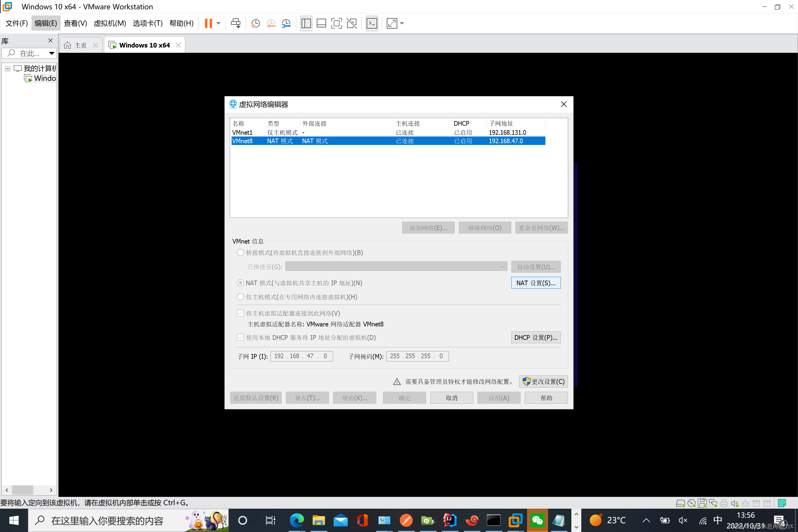Image resolution: width=798 pixels, height=532 pixels.
Task: Close the 虚拟网络编辑器 dialog
Action: (x=563, y=104)
